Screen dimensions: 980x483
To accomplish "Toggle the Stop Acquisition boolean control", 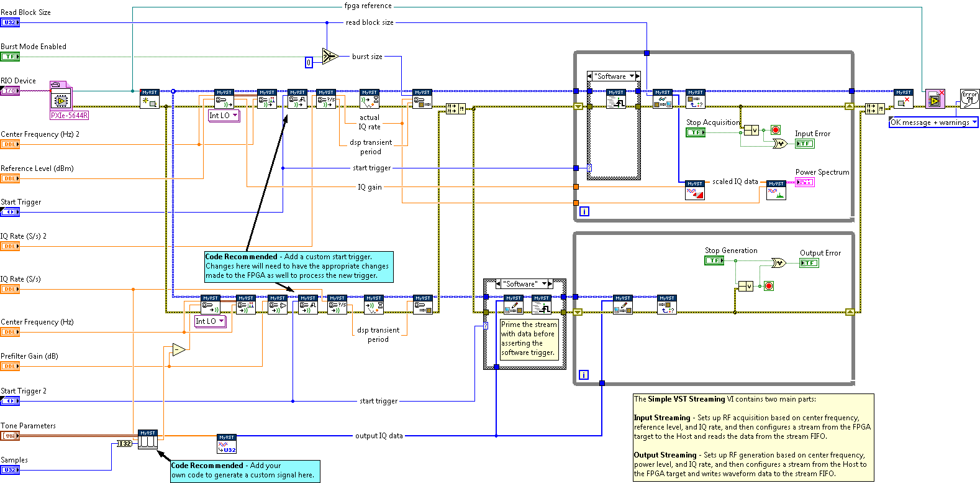I will tap(695, 132).
